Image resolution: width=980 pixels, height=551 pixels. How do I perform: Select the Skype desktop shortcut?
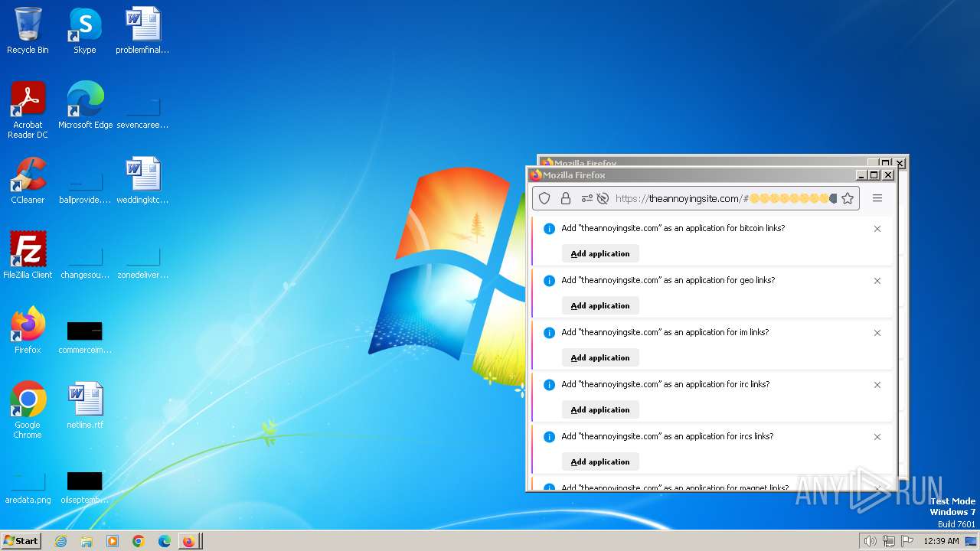84,31
